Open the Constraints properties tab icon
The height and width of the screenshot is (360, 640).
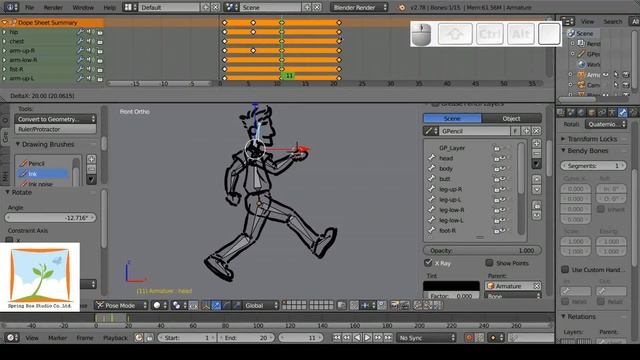tap(602, 112)
